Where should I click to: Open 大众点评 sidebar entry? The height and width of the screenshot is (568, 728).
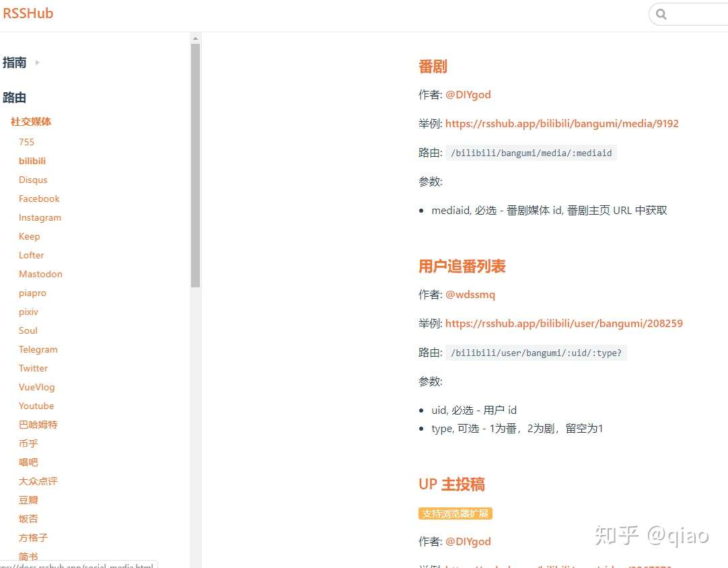[x=38, y=481]
